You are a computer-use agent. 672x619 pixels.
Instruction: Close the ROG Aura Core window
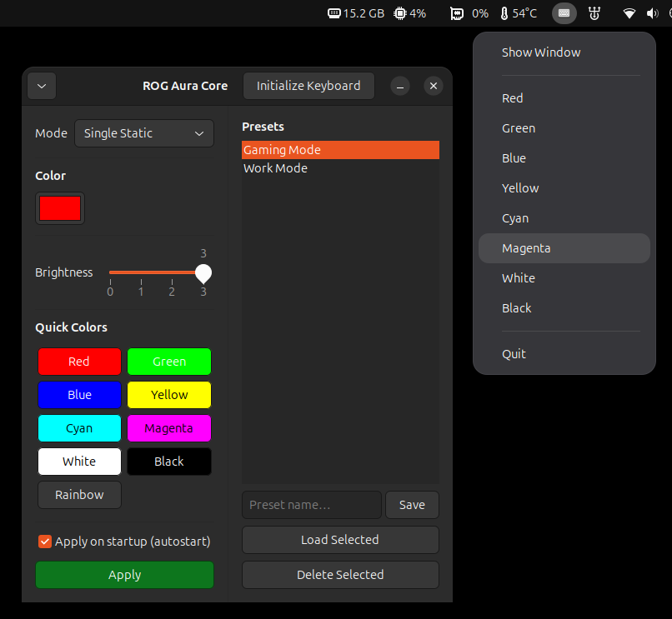coord(434,86)
